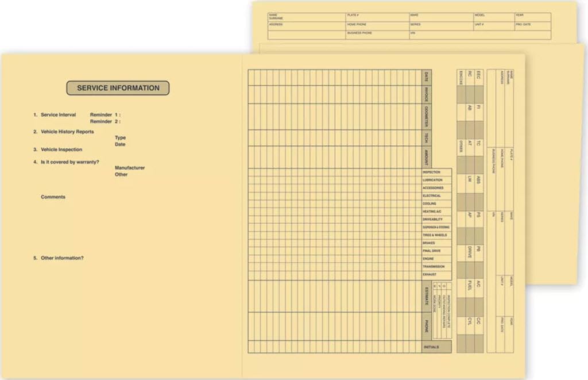Click the EEC code cell

coord(479,78)
